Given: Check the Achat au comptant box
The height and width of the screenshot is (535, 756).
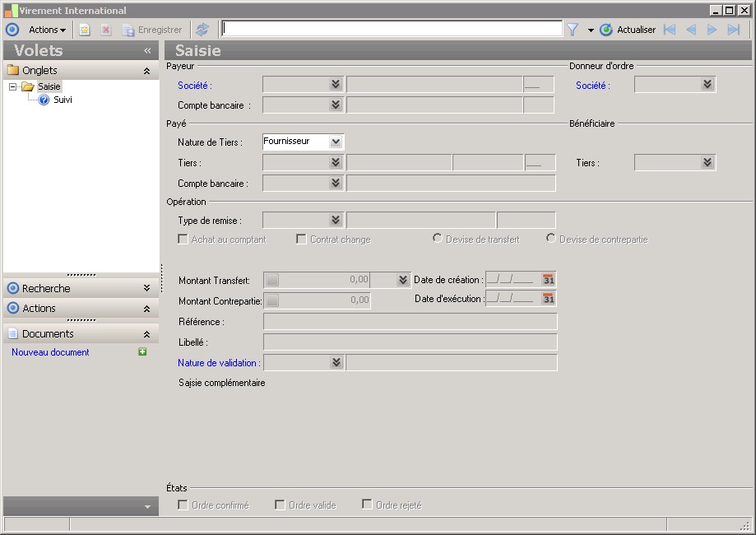Looking at the screenshot, I should [x=183, y=240].
